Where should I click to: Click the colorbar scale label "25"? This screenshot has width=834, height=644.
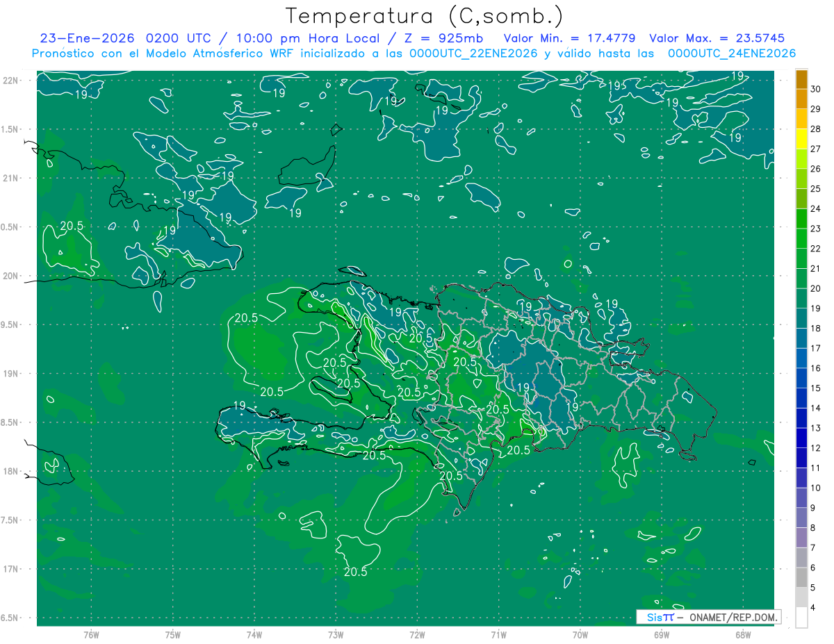click(x=816, y=189)
